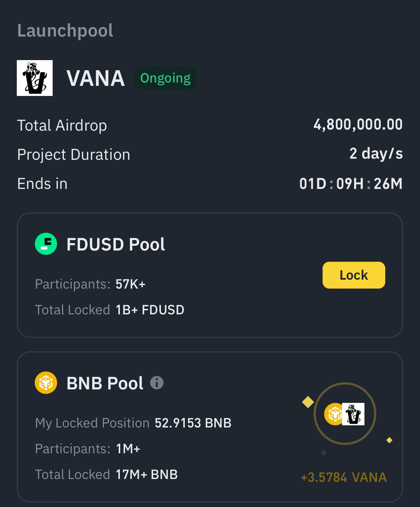Tap the BNB coin icon

click(46, 383)
